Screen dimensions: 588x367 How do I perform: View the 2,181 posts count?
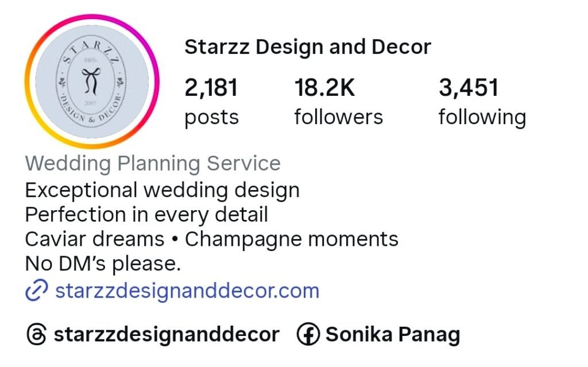[211, 87]
